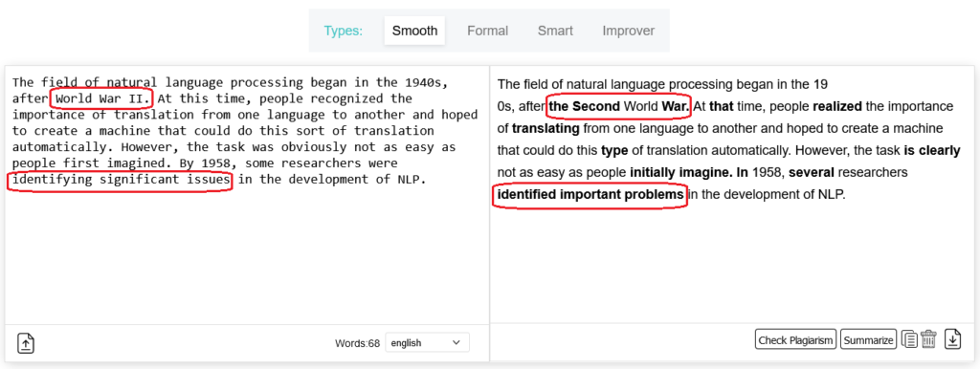Select the Smooth paraphrasing type
The height and width of the screenshot is (369, 980).
tap(414, 31)
